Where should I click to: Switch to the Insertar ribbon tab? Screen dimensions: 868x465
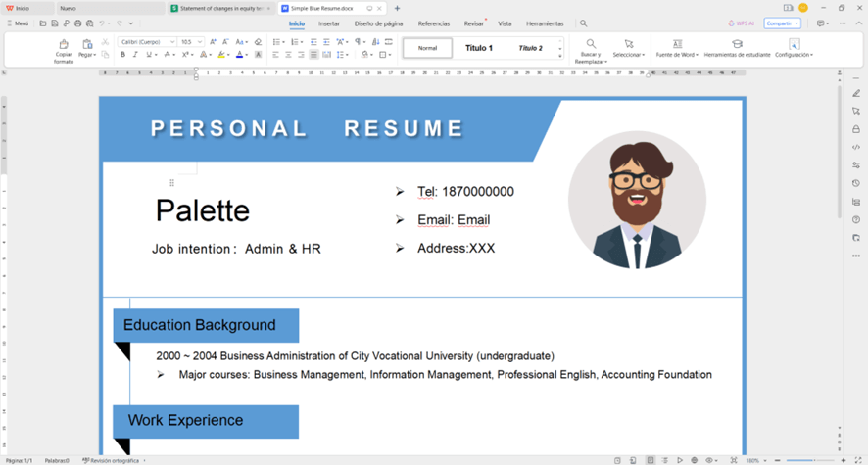pos(329,23)
